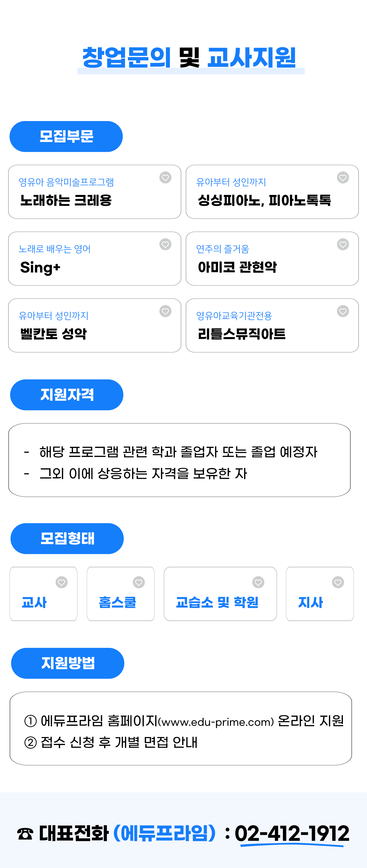Call phone number 02-412-1912

292,834
